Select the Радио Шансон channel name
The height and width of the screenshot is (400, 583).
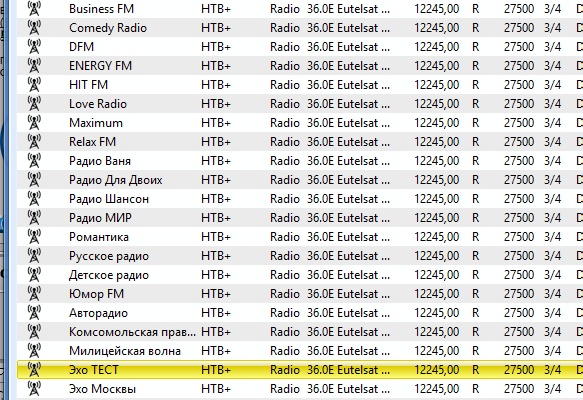pos(109,199)
